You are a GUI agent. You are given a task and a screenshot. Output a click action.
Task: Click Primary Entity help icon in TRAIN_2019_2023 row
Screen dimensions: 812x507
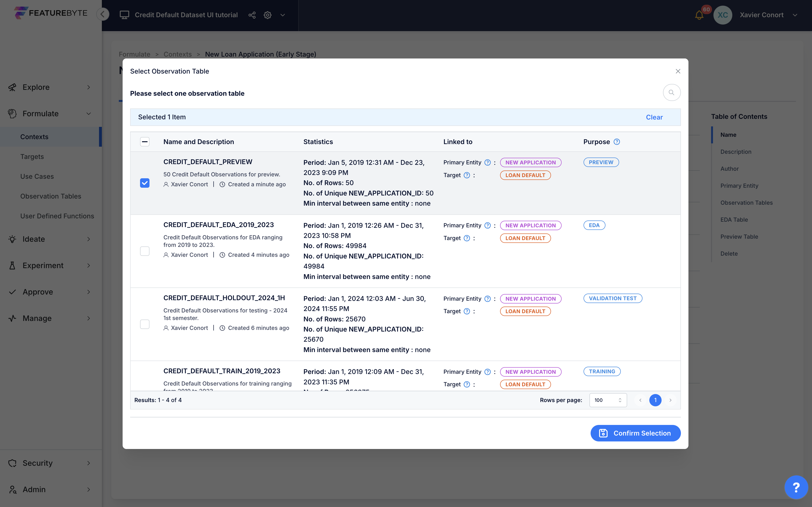(x=488, y=372)
